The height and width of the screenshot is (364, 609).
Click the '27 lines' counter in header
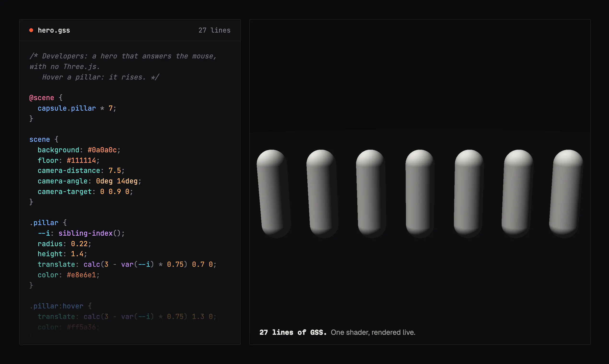coord(214,30)
